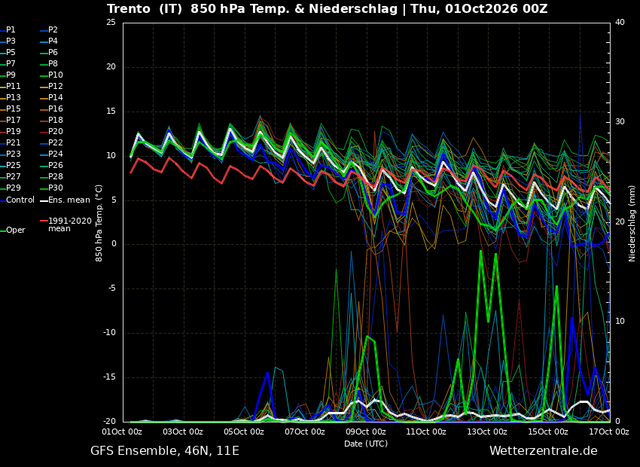Image resolution: width=640 pixels, height=467 pixels.
Task: Click the P29 legend label
Action: 13,188
